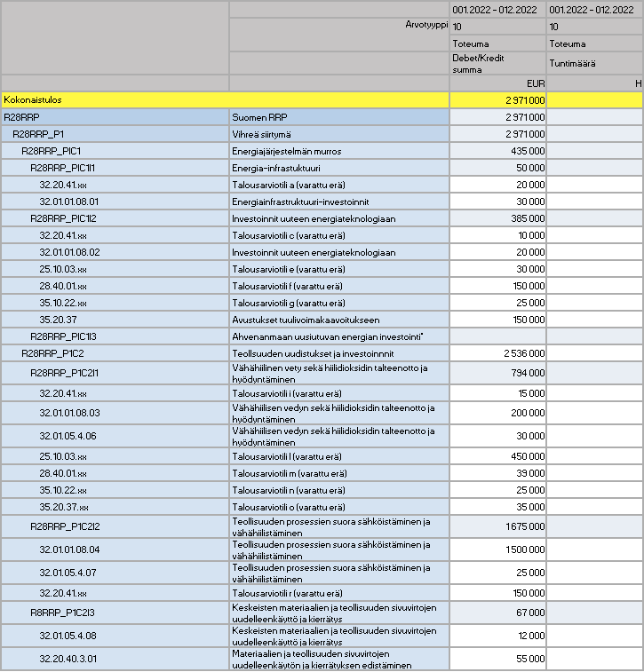Click the Avustukset tuulivoimakaavoitukseen description cell
The width and height of the screenshot is (644, 672).
(x=338, y=320)
